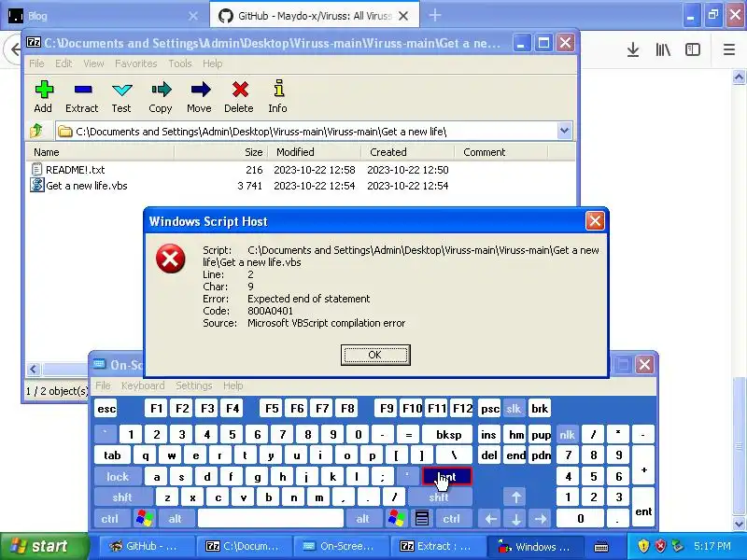This screenshot has height=560, width=747.
Task: Click the yellow security shield tray icon
Action: coord(643,546)
